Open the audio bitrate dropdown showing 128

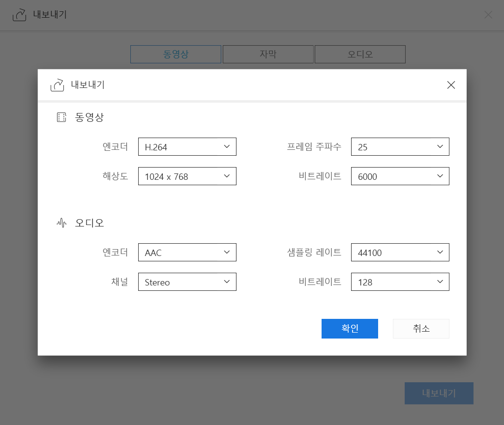(400, 282)
